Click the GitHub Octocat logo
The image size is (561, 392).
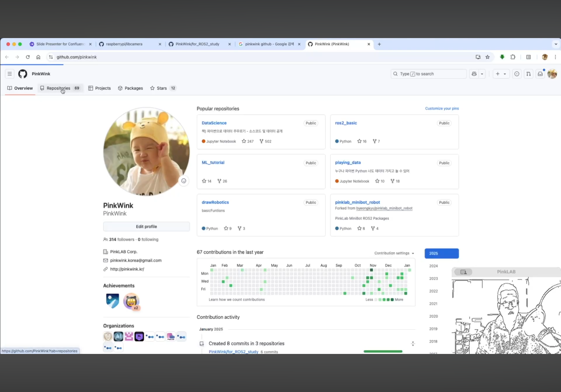(23, 74)
